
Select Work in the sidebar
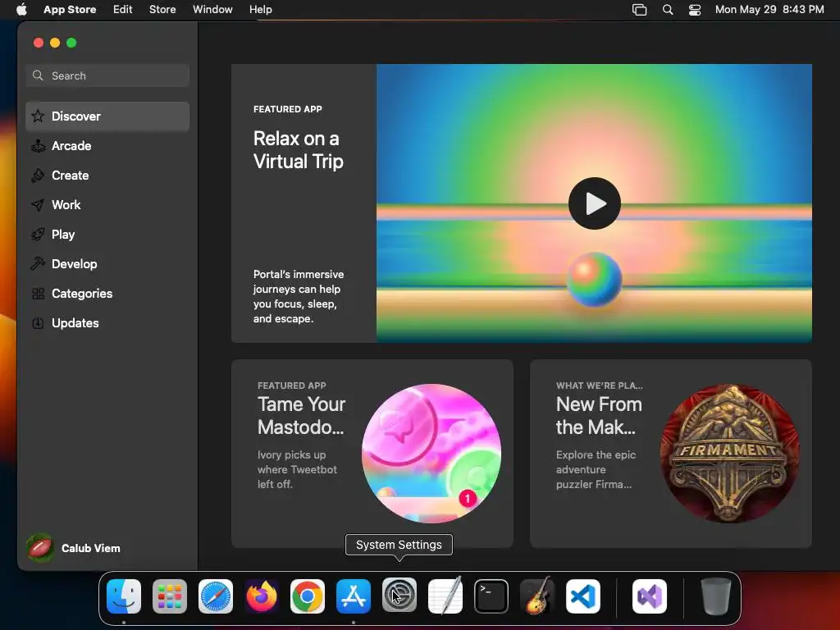pos(107,204)
